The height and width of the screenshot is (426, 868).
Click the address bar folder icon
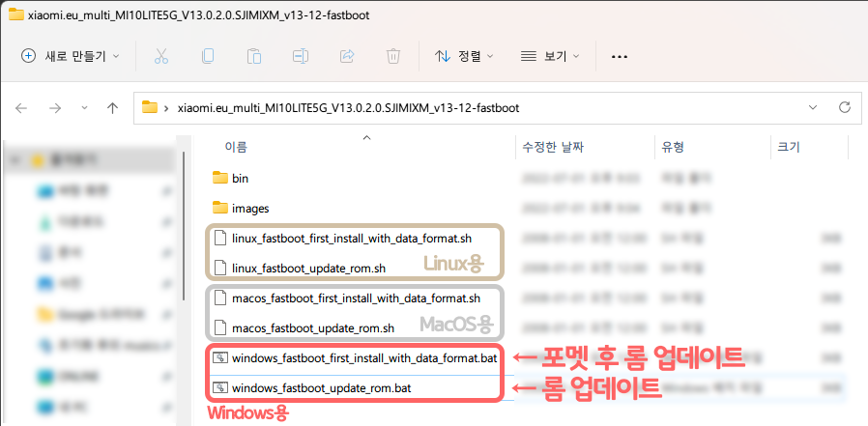click(x=150, y=107)
